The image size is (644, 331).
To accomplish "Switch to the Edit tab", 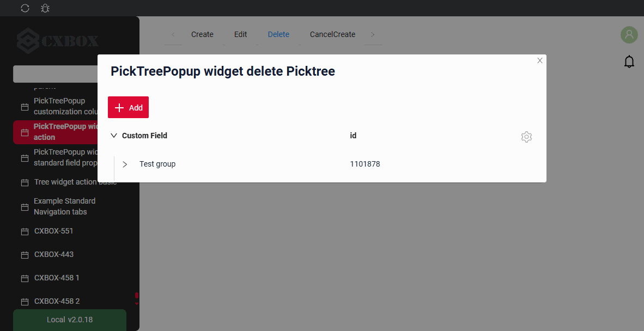I will (x=240, y=34).
